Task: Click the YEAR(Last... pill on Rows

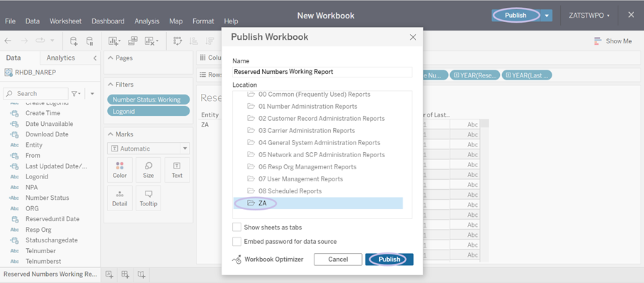Action: click(x=527, y=75)
